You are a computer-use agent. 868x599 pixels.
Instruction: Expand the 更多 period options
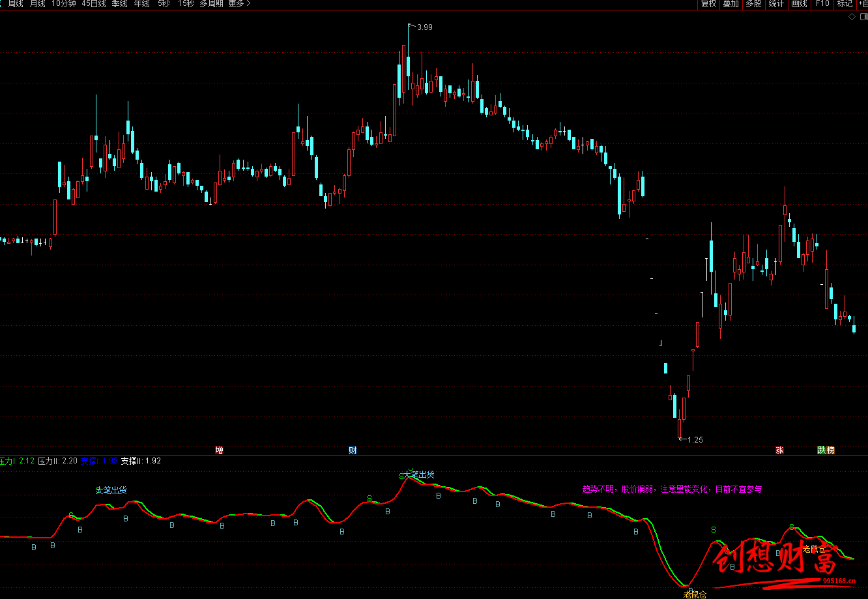click(x=239, y=4)
